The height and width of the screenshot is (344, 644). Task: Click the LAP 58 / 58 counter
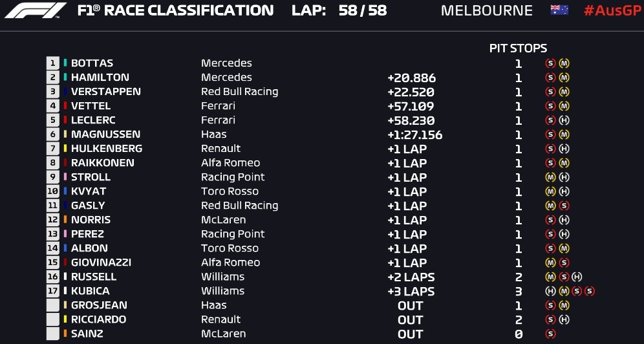(339, 11)
